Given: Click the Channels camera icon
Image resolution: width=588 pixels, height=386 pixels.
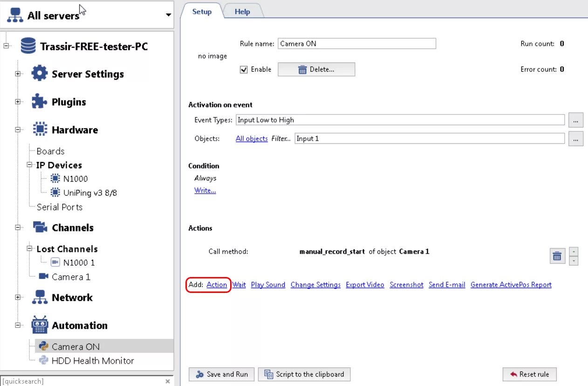Looking at the screenshot, I should coord(40,227).
